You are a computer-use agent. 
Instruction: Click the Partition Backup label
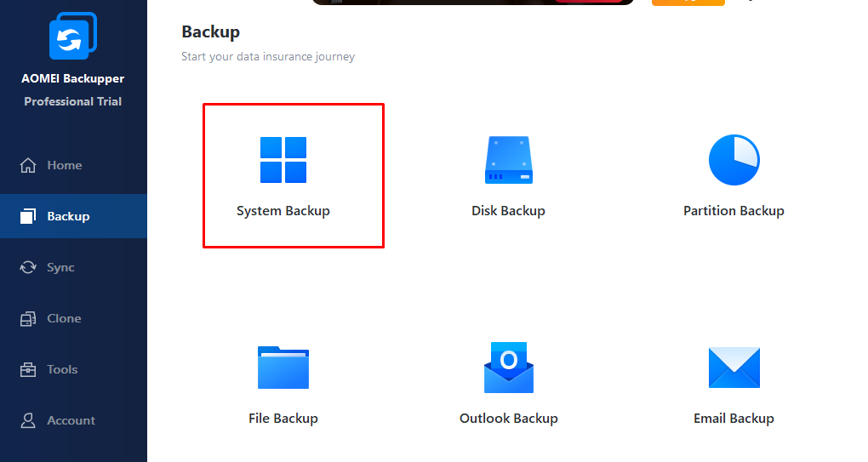[734, 211]
